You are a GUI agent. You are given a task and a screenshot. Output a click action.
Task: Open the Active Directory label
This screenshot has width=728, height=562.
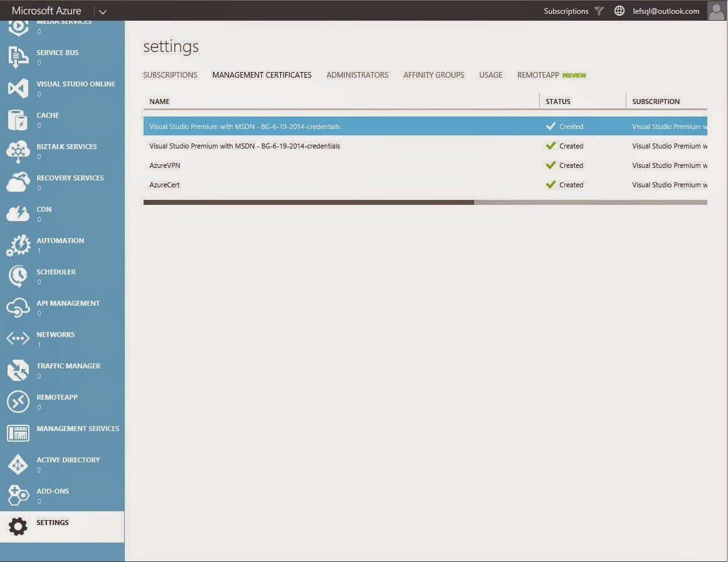click(x=68, y=460)
